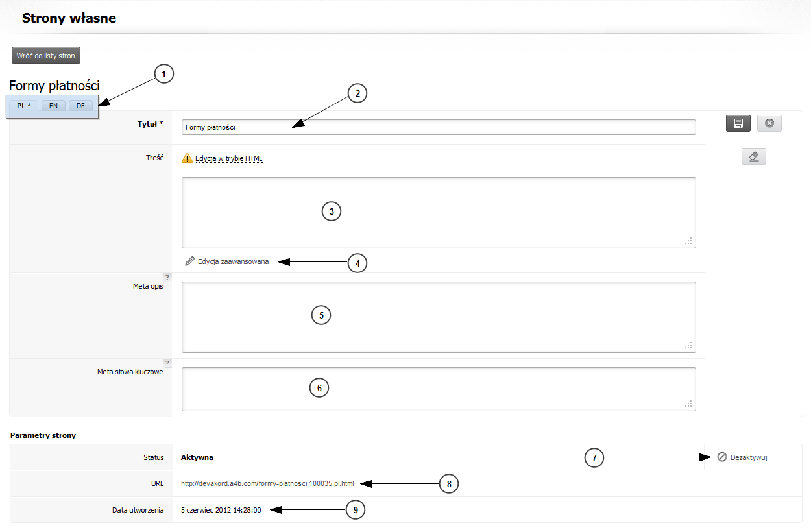The width and height of the screenshot is (811, 532).
Task: Switch to the EN language tab
Action: coord(53,106)
